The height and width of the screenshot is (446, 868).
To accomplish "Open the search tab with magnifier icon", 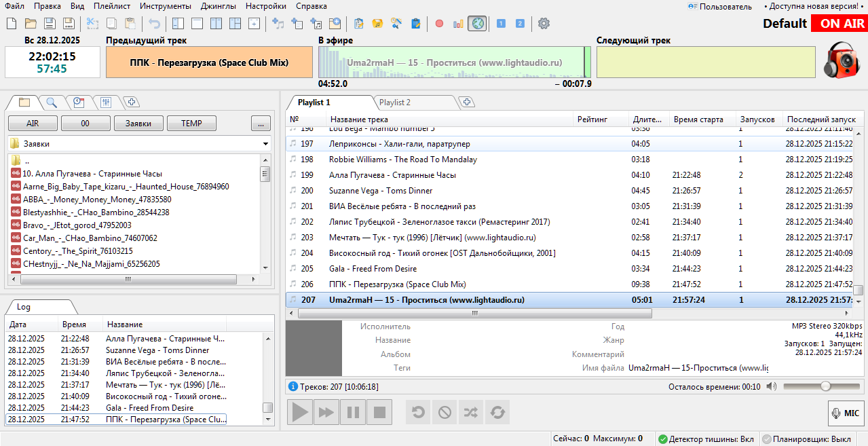I will (52, 103).
